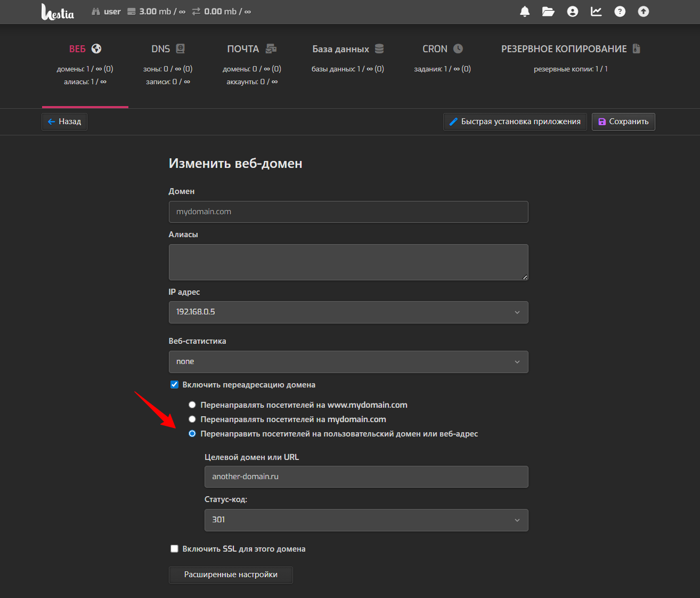The height and width of the screenshot is (598, 700).
Task: Open the user account profile icon
Action: pos(573,12)
